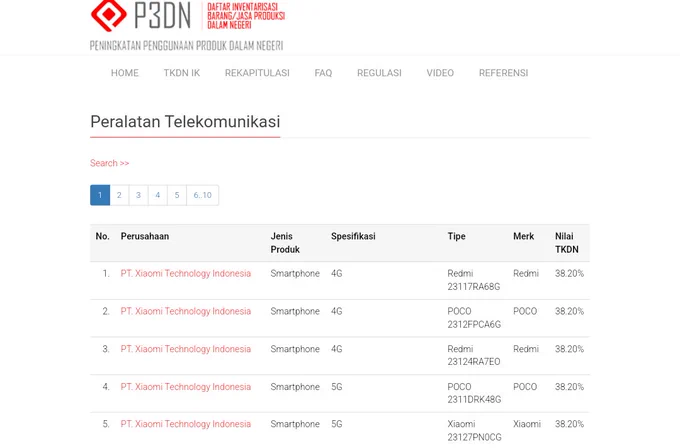Open the REFERENSI menu item

503,73
